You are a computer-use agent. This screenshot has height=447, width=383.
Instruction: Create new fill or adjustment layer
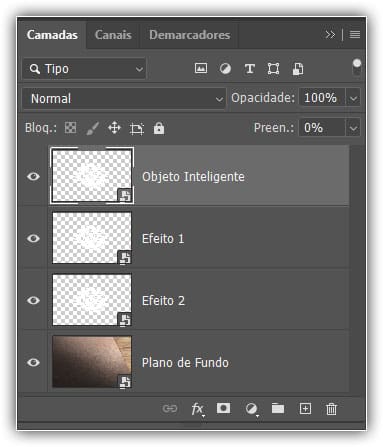click(x=252, y=409)
